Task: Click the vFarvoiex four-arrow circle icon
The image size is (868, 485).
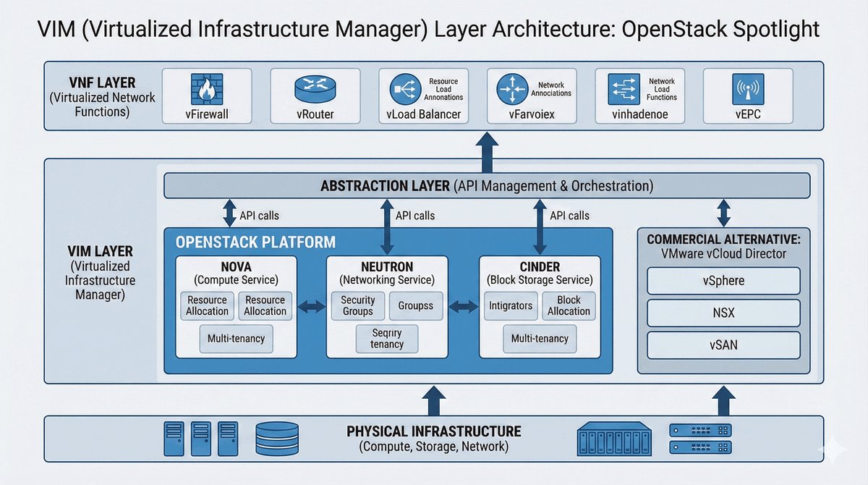Action: [513, 90]
